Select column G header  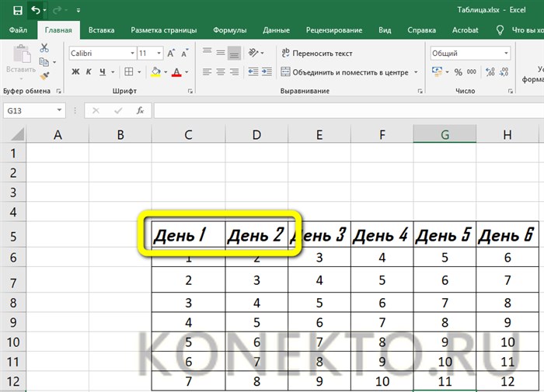click(x=445, y=134)
